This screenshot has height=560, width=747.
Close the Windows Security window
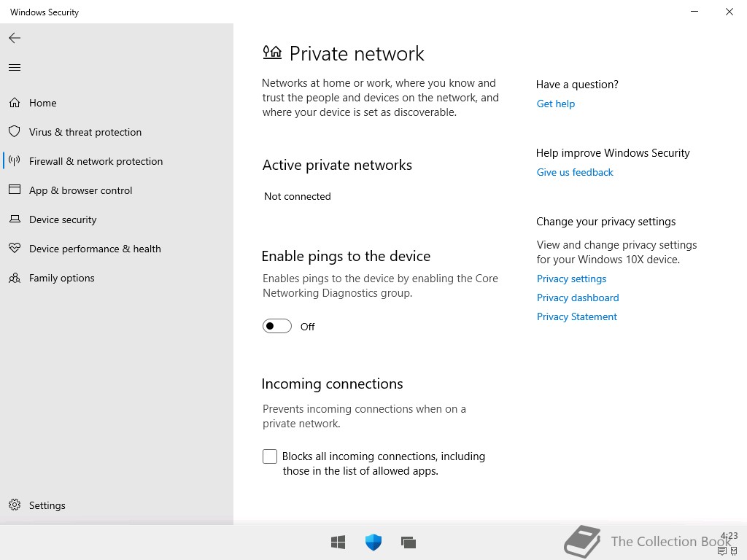point(729,12)
